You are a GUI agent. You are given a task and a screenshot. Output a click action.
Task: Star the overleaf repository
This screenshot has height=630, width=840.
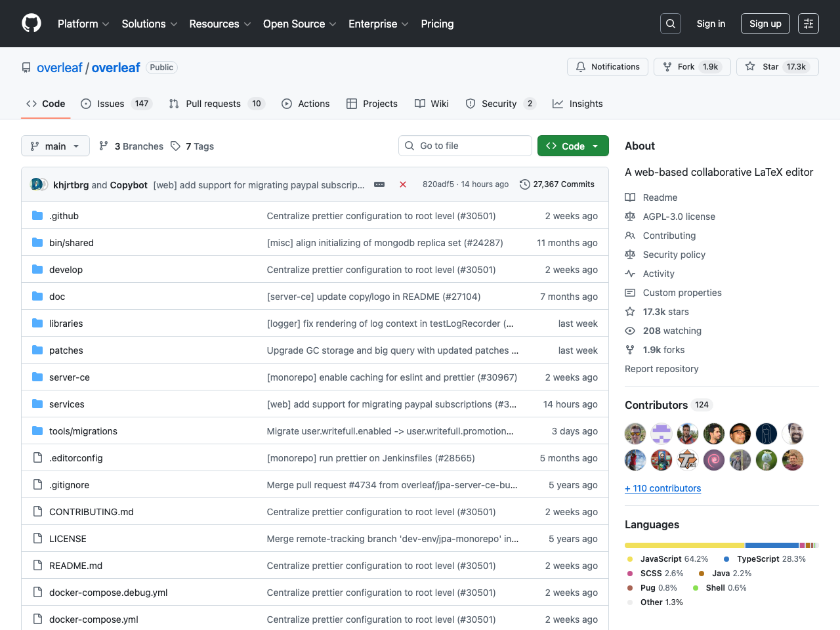point(777,66)
